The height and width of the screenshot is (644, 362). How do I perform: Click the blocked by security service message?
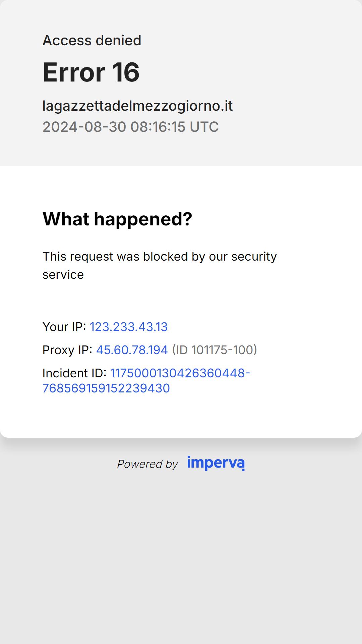160,265
